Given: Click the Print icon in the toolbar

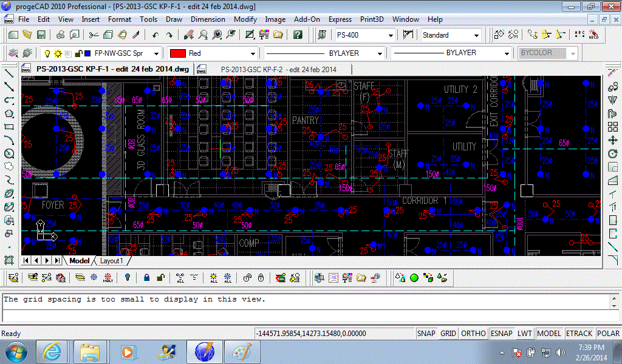Looking at the screenshot, I should point(60,35).
